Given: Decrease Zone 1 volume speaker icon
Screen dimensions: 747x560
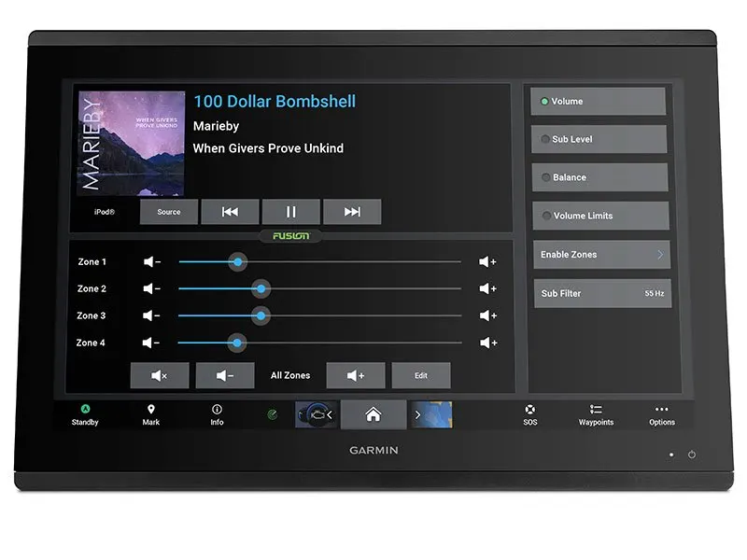Looking at the screenshot, I should point(152,262).
